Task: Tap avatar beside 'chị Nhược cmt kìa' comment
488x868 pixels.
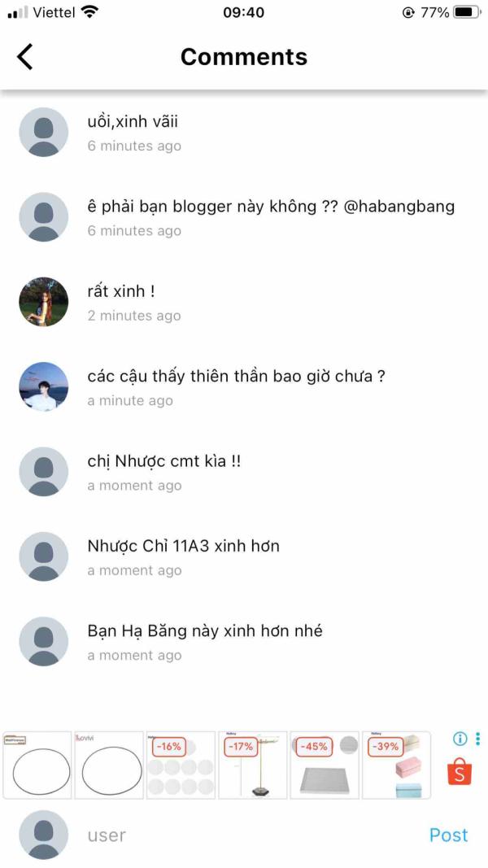Action: click(44, 472)
